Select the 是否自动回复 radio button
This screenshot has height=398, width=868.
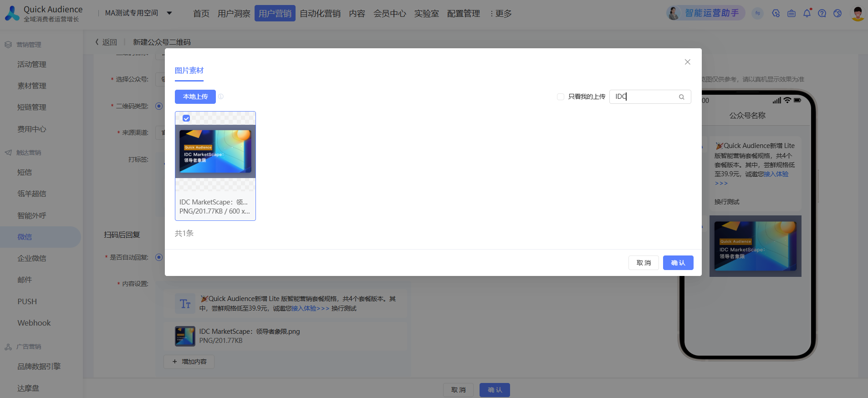[x=159, y=257]
